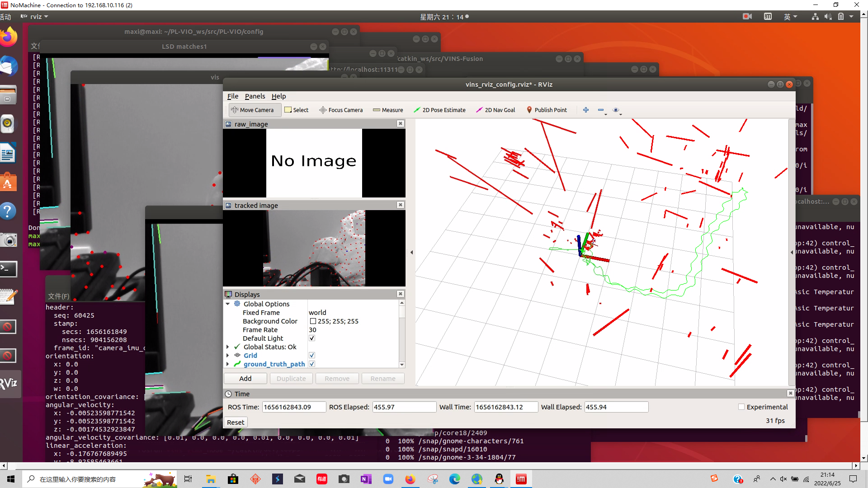Open Thunderbird from the Ubuntu dock
868x488 pixels.
tap(8, 66)
